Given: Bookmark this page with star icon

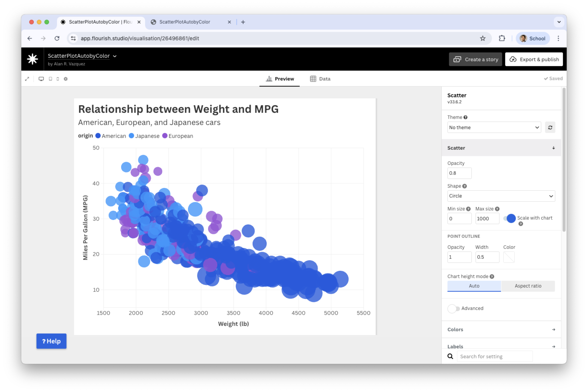Looking at the screenshot, I should [x=483, y=38].
